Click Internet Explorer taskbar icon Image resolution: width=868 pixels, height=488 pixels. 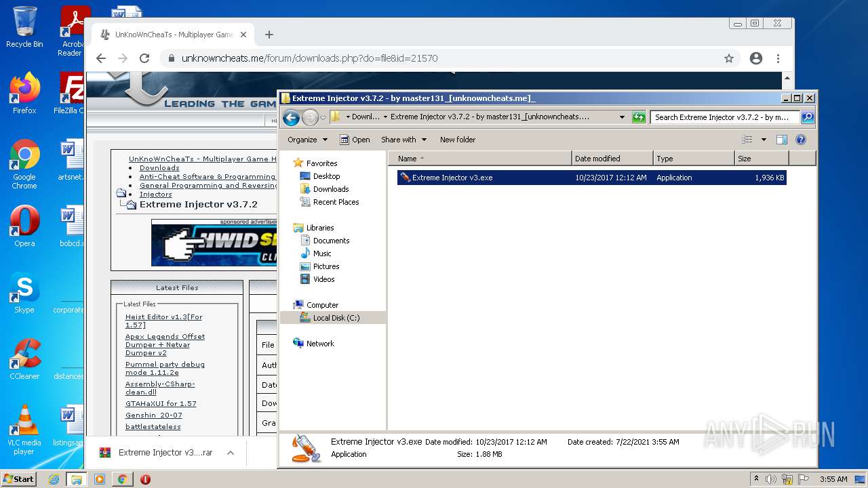pos(54,479)
